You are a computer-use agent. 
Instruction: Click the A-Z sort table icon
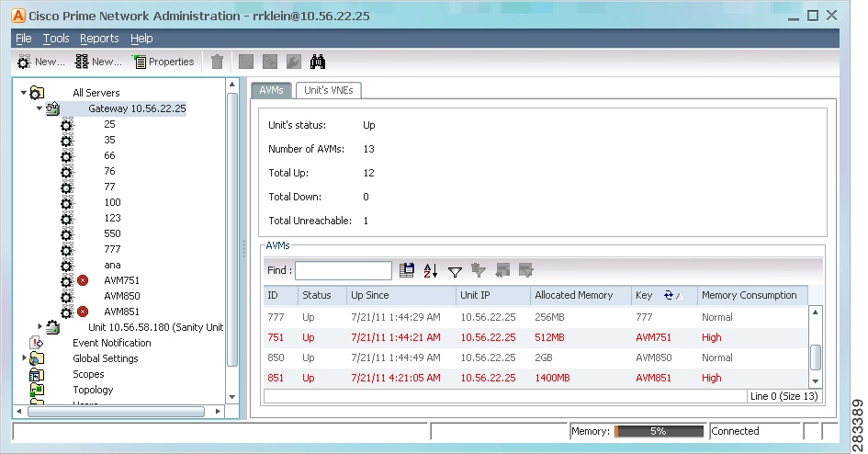[431, 270]
